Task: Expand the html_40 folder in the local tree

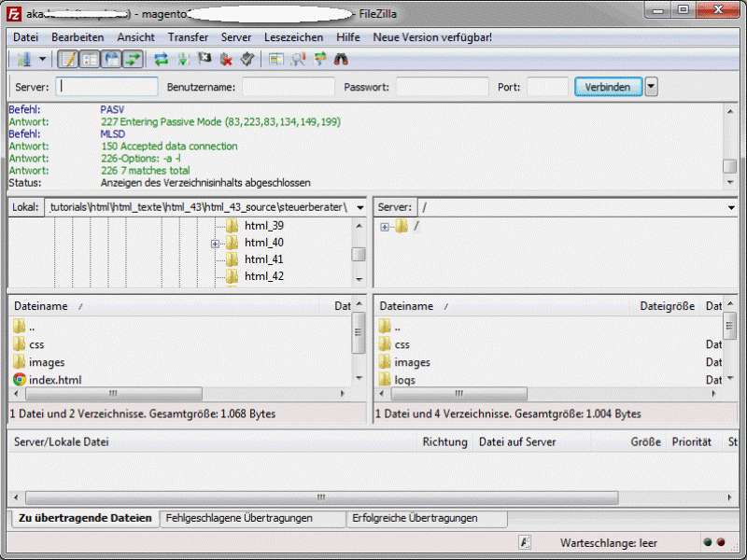Action: pyautogui.click(x=215, y=244)
